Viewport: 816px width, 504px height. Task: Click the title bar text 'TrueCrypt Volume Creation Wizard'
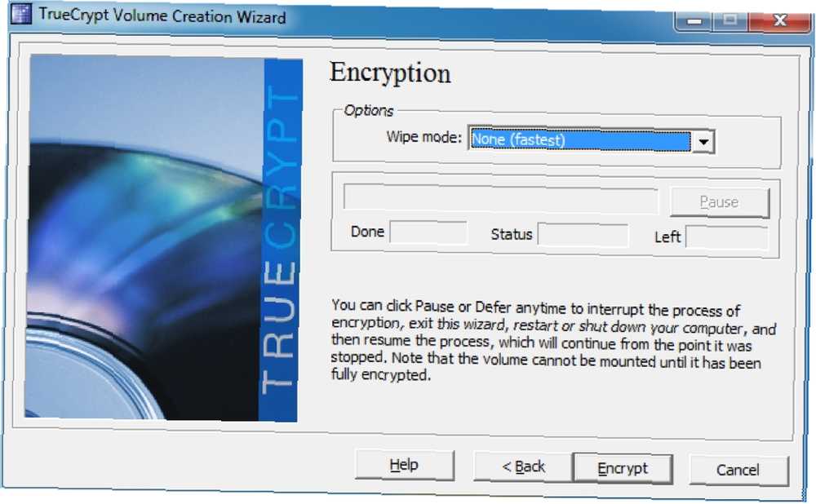pos(162,15)
